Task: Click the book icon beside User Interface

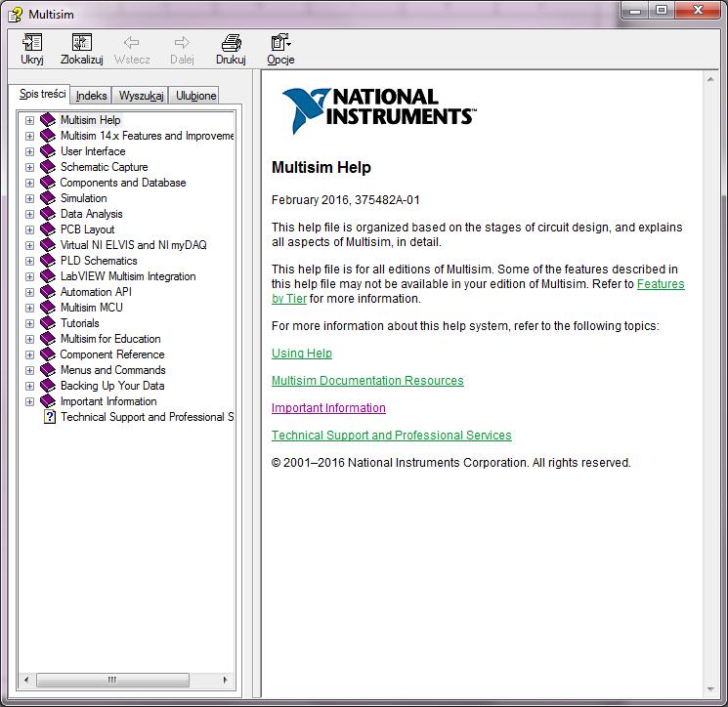Action: click(x=48, y=151)
